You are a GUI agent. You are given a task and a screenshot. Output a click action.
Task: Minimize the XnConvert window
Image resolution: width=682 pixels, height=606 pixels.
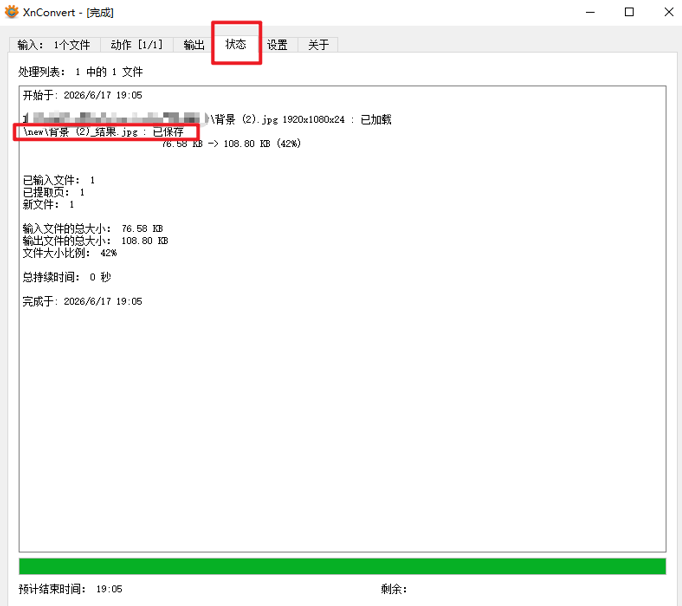(590, 12)
